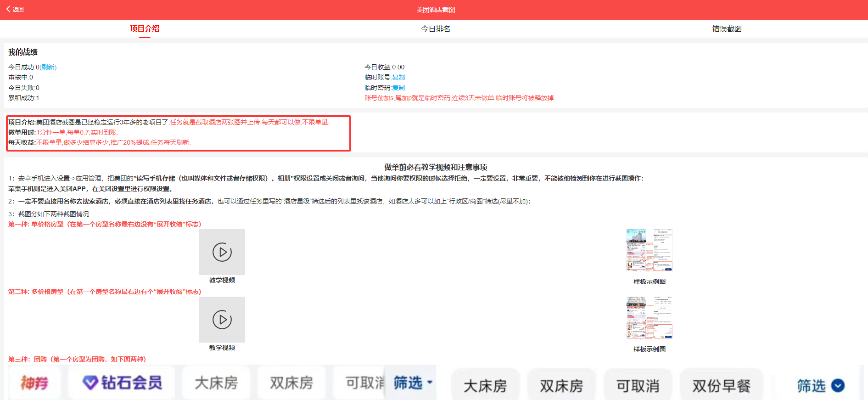868x400 pixels.
Task: Toggle the 双份早餐 filter chip
Action: 721,386
